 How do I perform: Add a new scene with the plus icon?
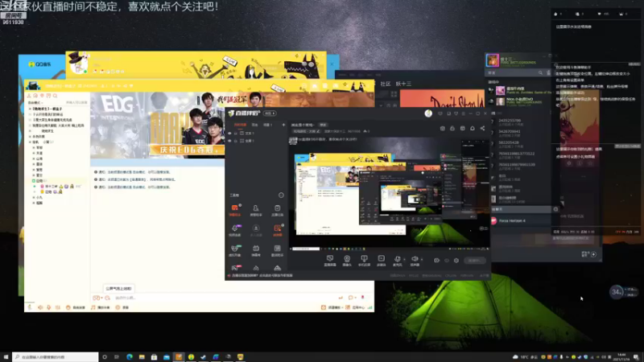(x=283, y=125)
